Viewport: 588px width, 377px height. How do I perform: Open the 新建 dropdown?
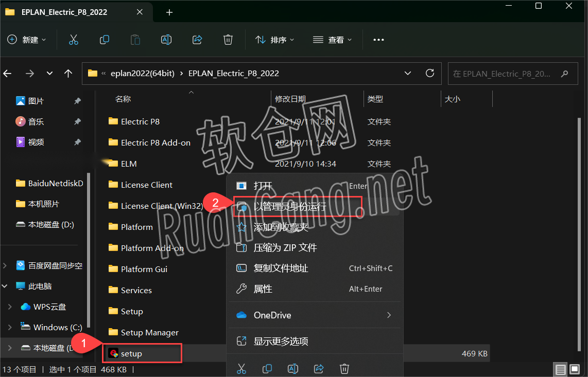click(x=27, y=40)
